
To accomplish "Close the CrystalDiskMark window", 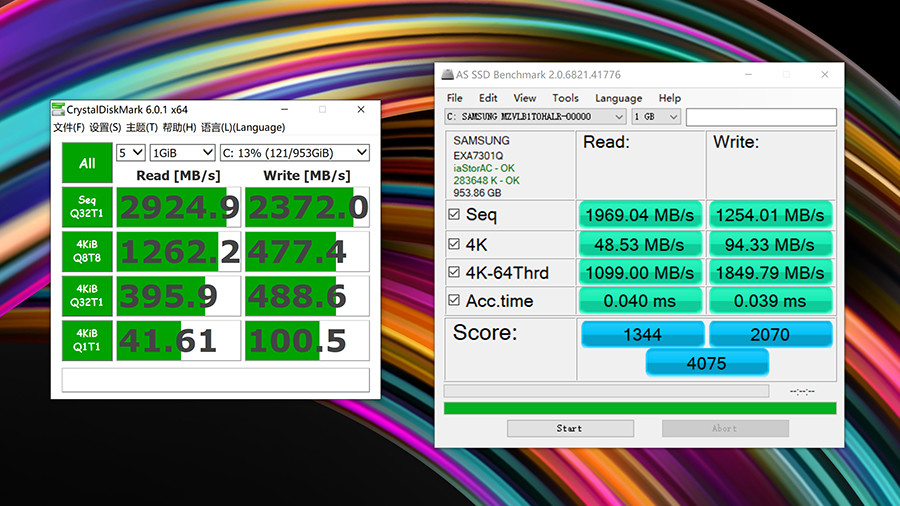I will pos(361,109).
